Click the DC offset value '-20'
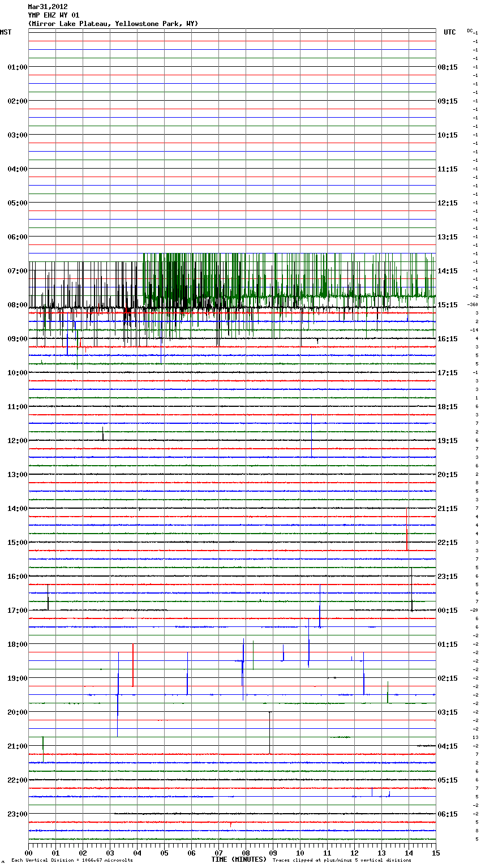 [474, 611]
